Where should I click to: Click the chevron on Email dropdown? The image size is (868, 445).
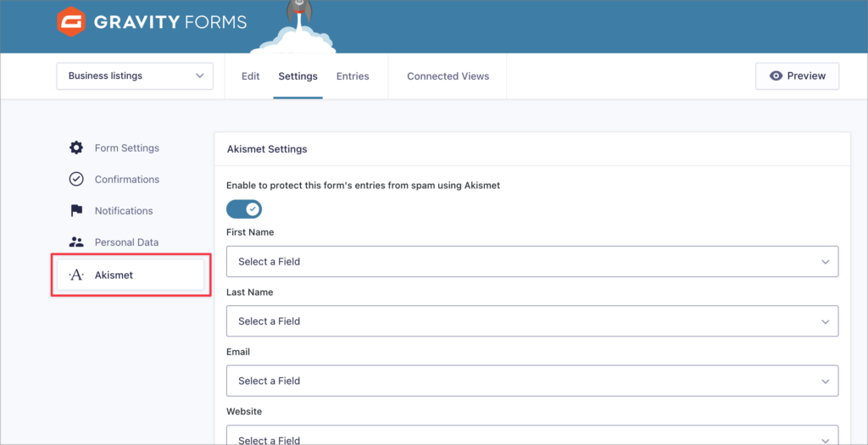826,381
